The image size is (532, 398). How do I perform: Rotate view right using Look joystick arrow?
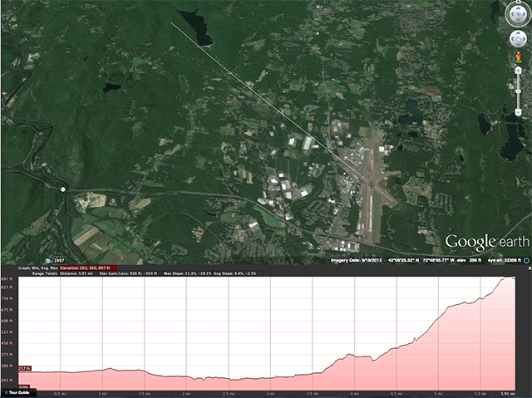(x=525, y=15)
